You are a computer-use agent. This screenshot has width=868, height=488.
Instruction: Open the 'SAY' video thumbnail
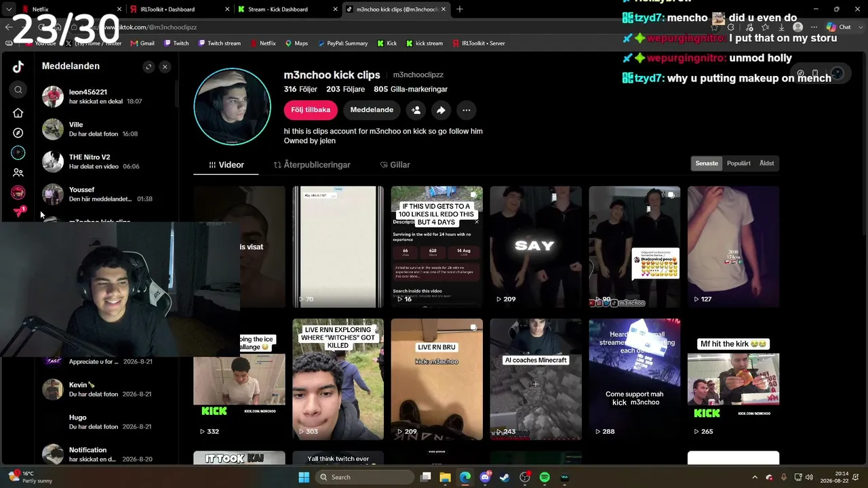point(536,247)
